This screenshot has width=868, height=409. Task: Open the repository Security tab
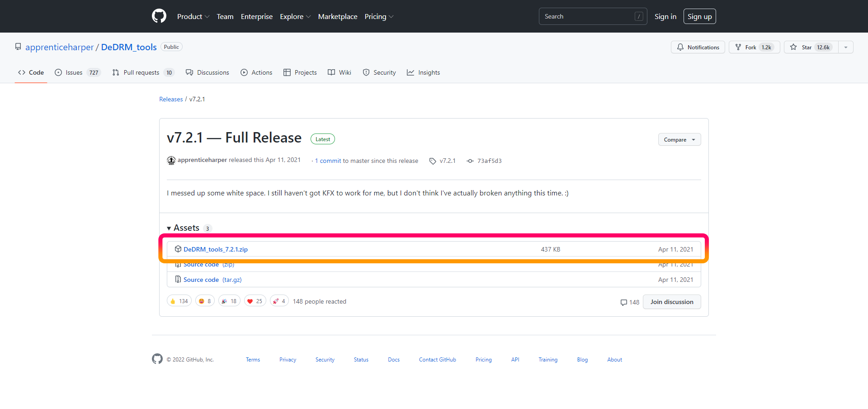tap(379, 72)
